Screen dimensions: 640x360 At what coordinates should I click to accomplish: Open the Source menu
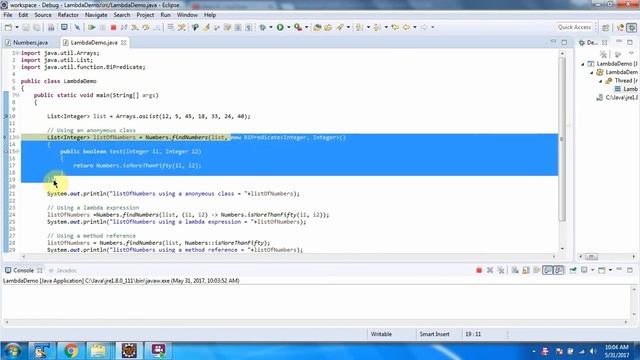(x=43, y=15)
